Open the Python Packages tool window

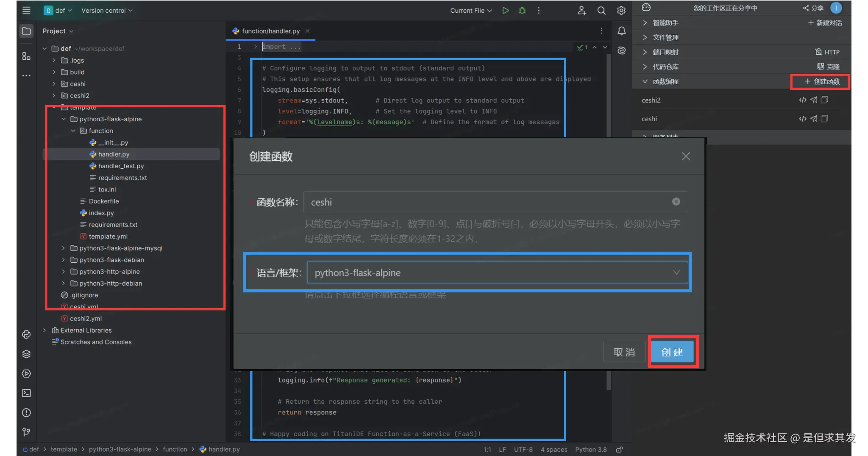(26, 334)
